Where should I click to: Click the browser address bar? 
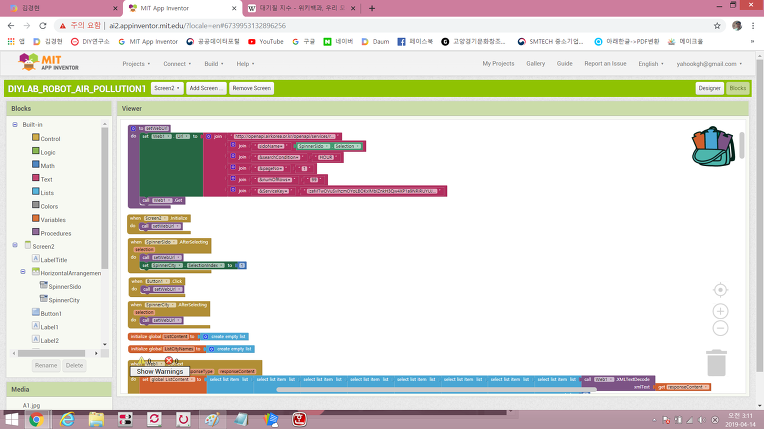(380, 26)
